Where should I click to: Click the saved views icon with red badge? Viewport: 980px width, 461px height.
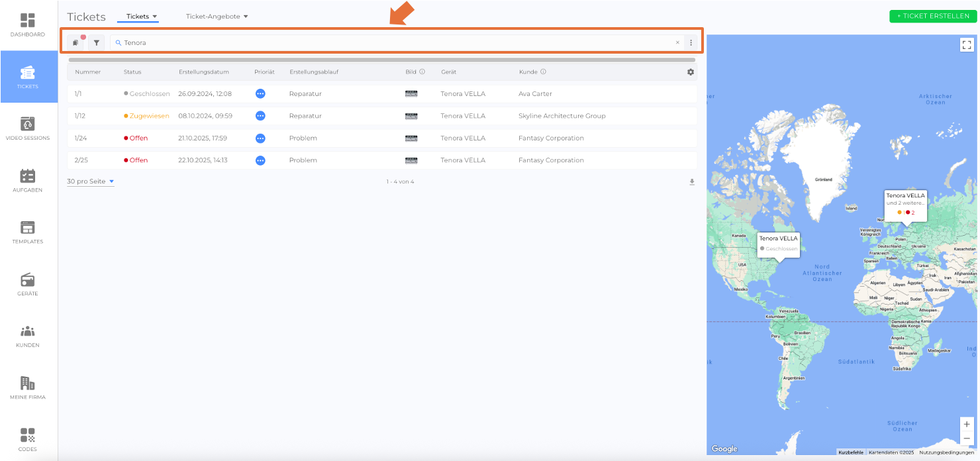coord(76,42)
